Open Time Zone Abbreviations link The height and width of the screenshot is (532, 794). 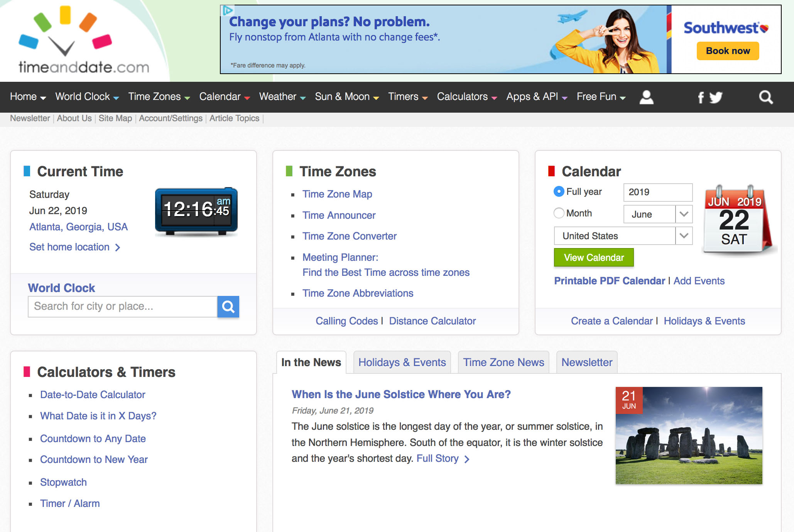coord(358,293)
